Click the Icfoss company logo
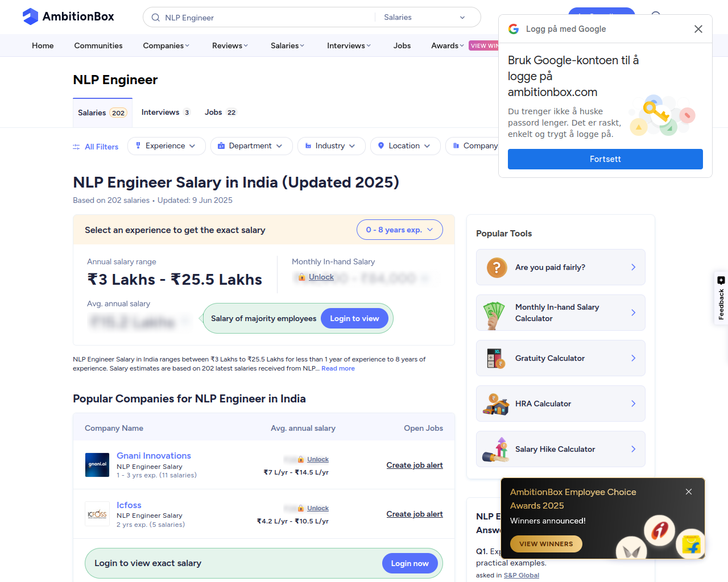Image resolution: width=728 pixels, height=582 pixels. pos(97,514)
